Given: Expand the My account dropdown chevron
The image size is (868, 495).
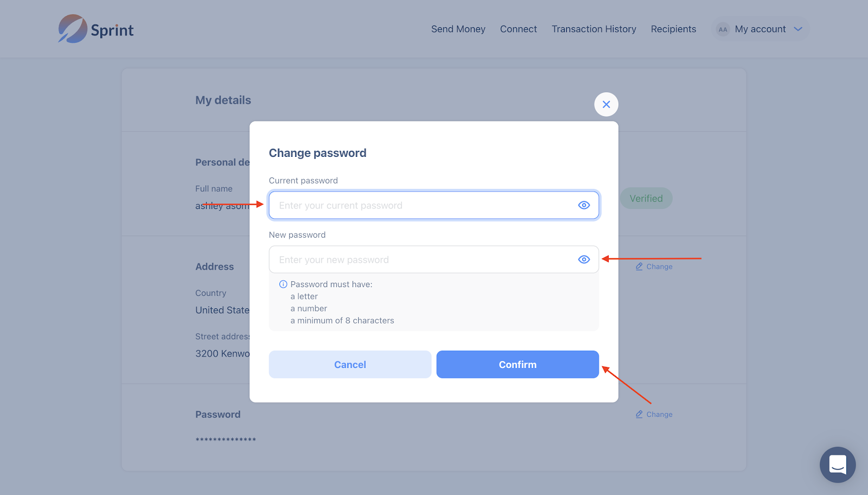Looking at the screenshot, I should 798,29.
